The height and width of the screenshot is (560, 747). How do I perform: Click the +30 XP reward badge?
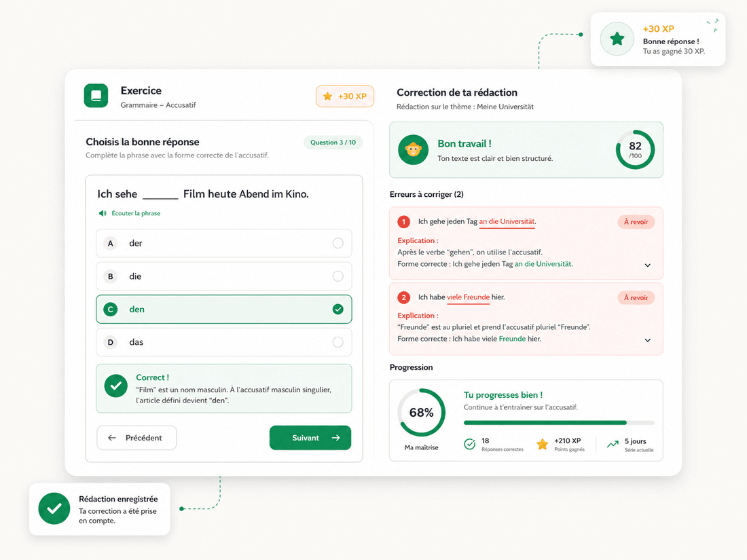345,96
